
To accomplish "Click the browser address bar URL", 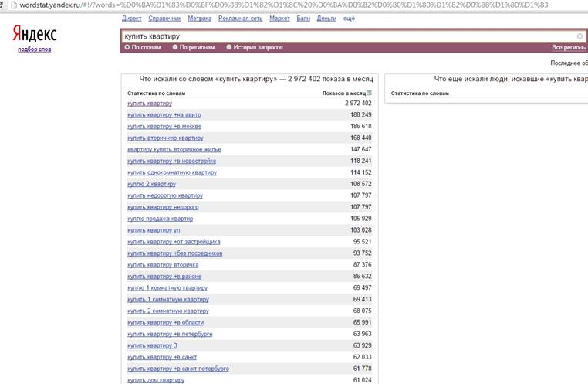I will (283, 5).
